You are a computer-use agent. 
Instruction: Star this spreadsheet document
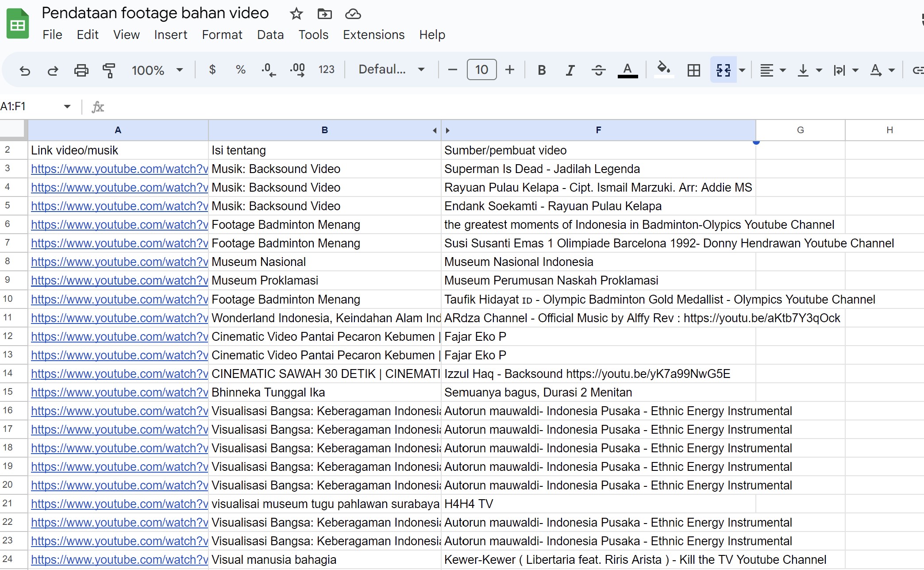point(296,14)
